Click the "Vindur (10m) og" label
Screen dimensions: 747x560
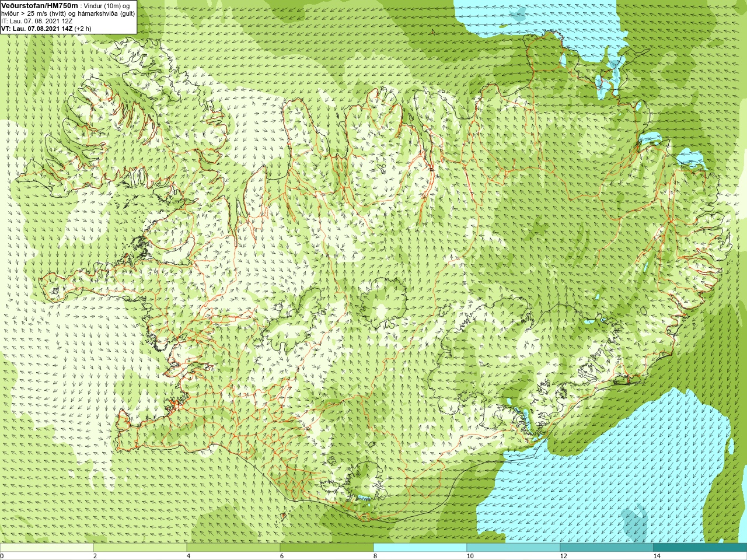pos(107,6)
